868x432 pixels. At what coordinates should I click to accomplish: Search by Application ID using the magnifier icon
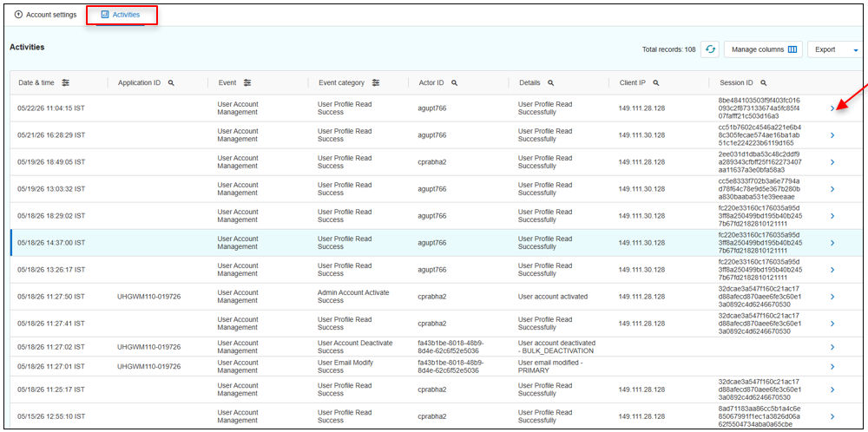coord(171,82)
